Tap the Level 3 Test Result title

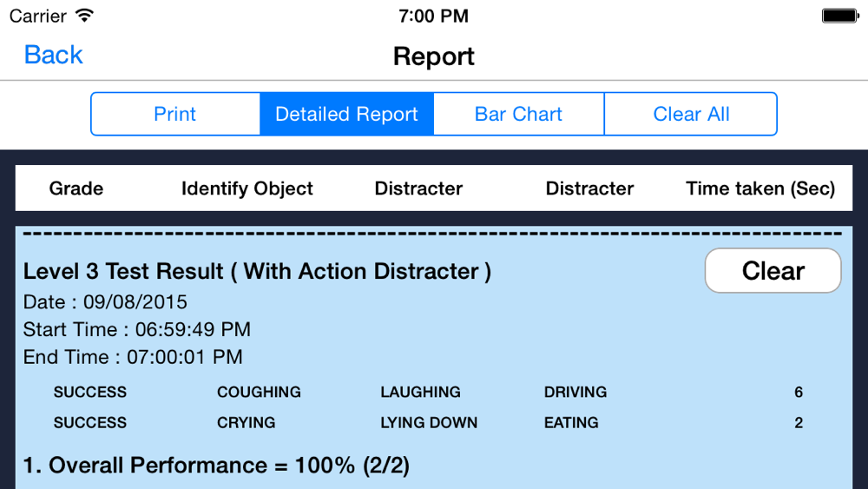(257, 271)
